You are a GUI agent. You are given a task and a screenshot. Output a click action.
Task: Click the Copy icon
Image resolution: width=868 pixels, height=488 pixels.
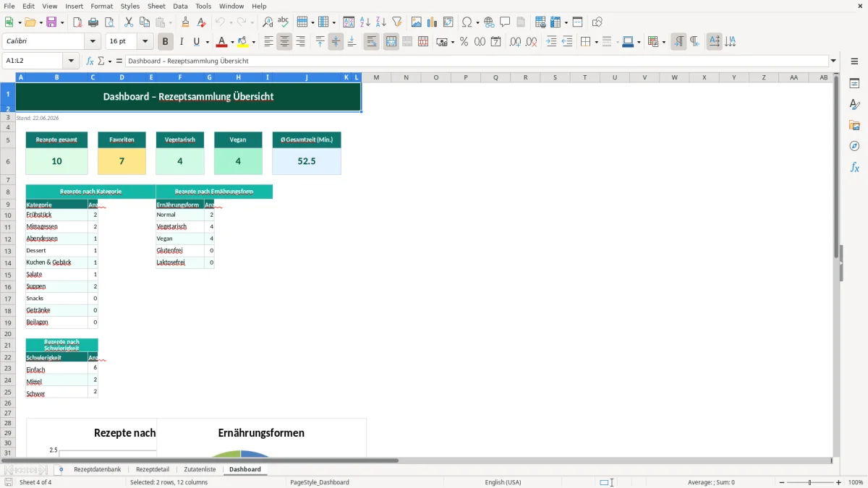click(x=143, y=22)
